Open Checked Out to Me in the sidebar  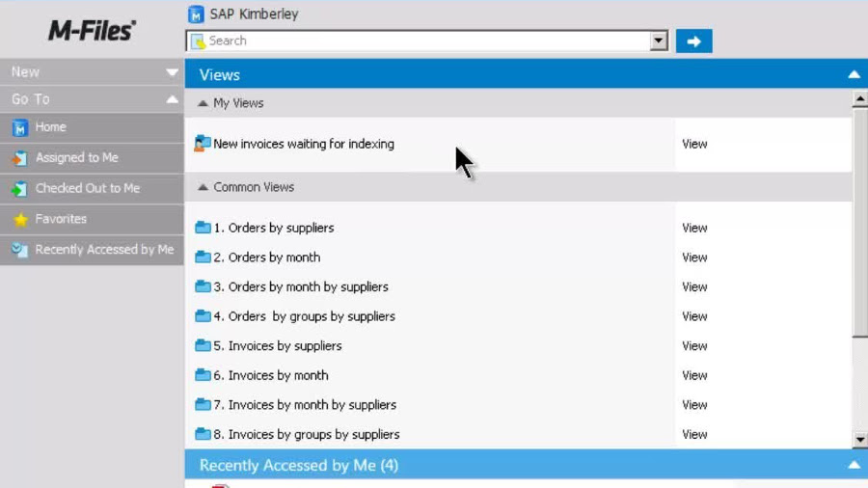pos(92,189)
